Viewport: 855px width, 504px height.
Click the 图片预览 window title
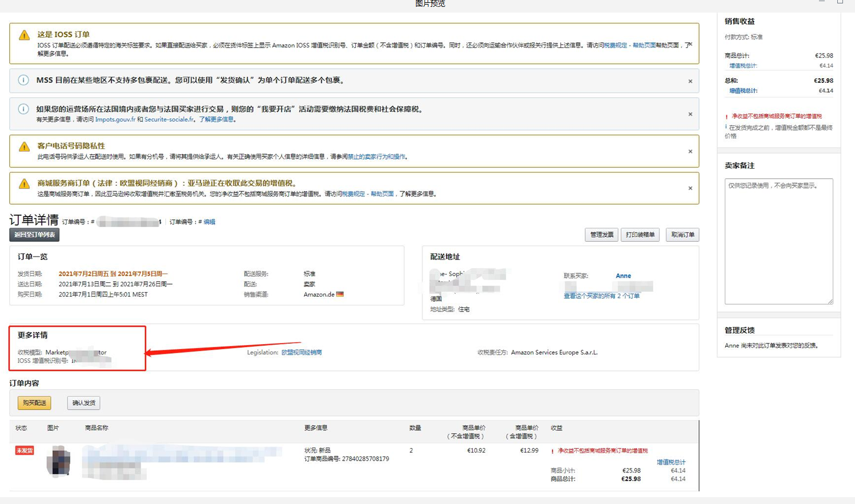430,3
